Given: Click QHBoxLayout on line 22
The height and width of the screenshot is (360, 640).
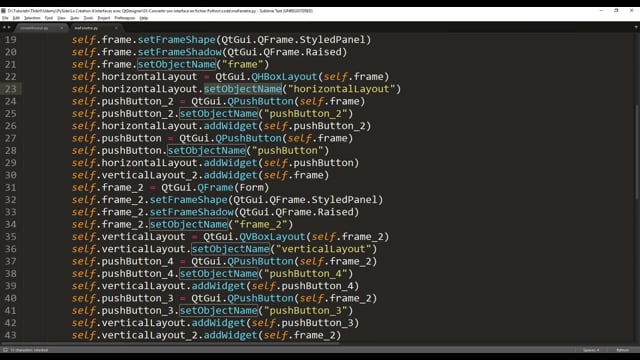Looking at the screenshot, I should coord(284,77).
